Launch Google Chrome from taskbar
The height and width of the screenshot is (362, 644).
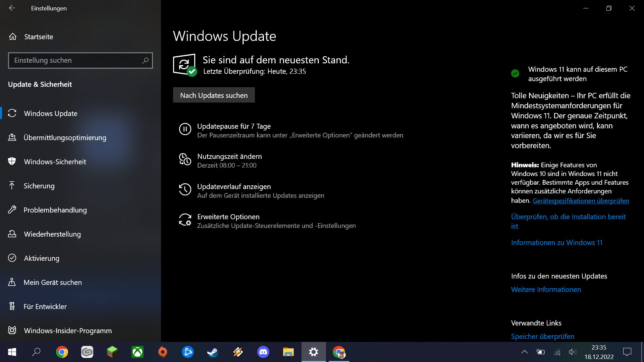pos(62,352)
